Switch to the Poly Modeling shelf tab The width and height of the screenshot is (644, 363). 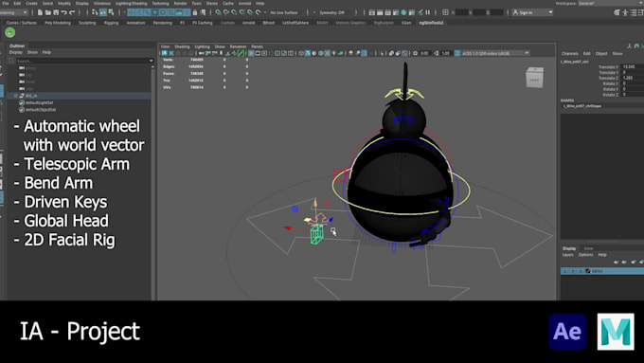coord(58,23)
